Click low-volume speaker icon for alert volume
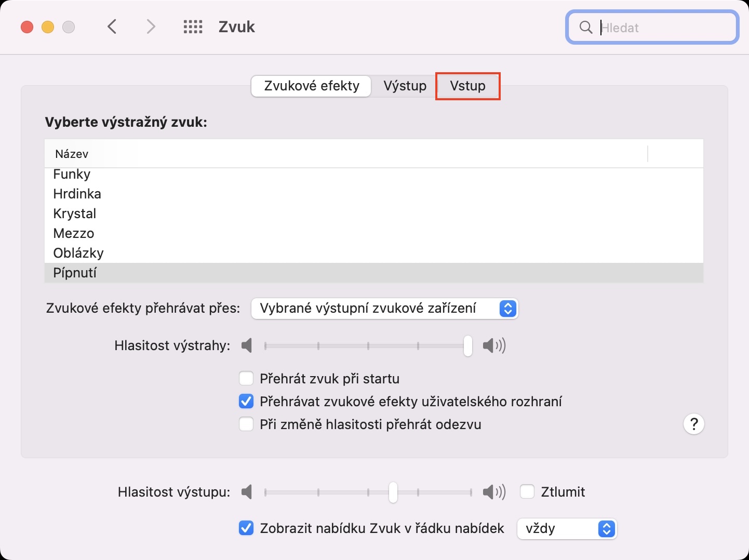The image size is (749, 560). coord(247,345)
